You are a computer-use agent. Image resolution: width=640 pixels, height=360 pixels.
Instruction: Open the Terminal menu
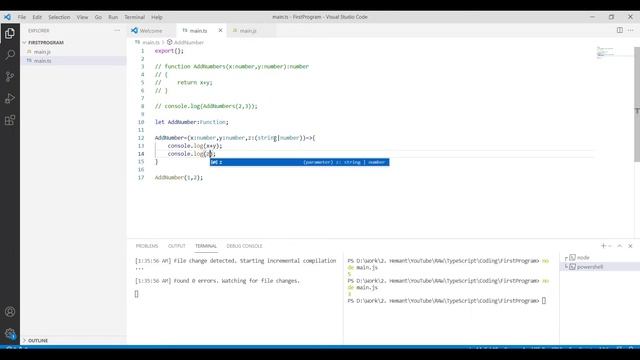pos(135,17)
